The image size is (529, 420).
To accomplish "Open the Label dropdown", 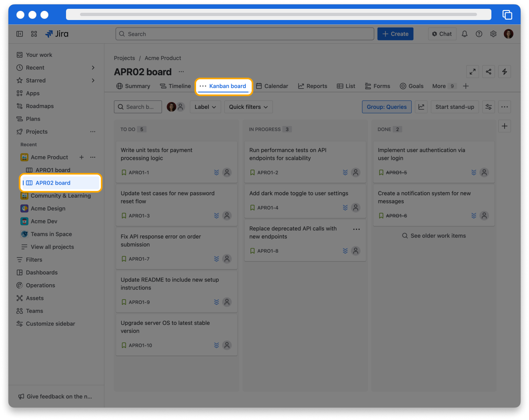I will 205,107.
